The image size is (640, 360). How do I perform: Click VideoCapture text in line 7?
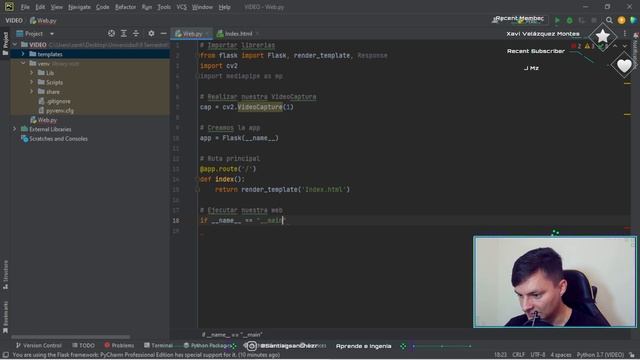pyautogui.click(x=260, y=107)
